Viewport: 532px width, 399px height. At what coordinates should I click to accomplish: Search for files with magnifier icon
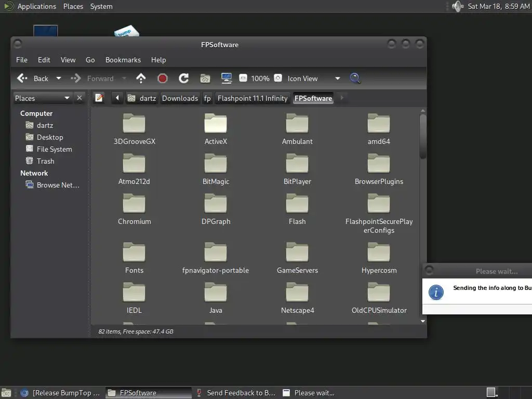[x=355, y=78]
